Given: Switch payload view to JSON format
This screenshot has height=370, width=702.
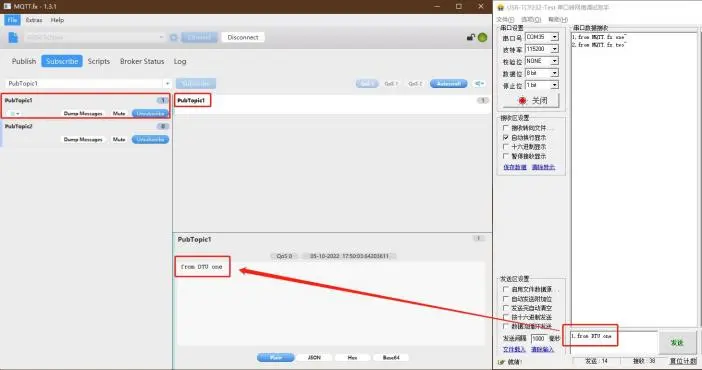Looking at the screenshot, I should pos(314,357).
